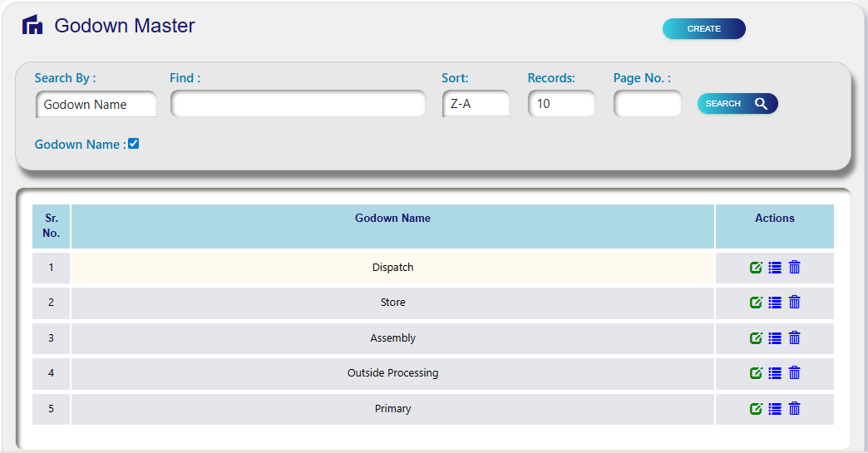Uncheck the Godown Name checkbox

pos(134,144)
